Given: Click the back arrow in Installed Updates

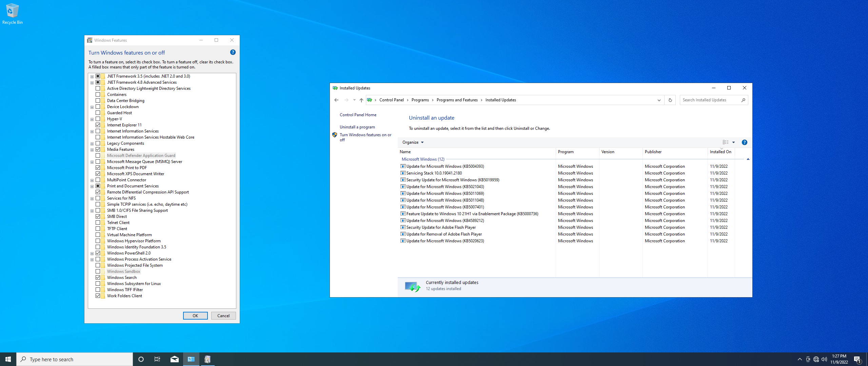Looking at the screenshot, I should pos(336,100).
